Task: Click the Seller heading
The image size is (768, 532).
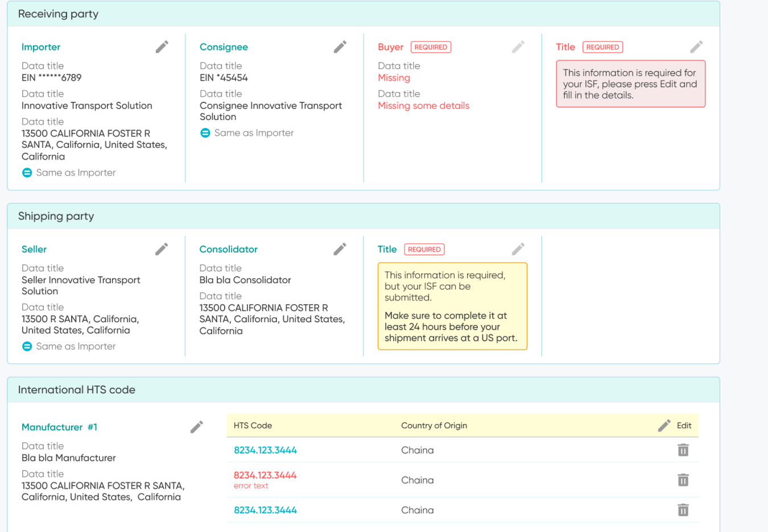Action: pyautogui.click(x=34, y=250)
